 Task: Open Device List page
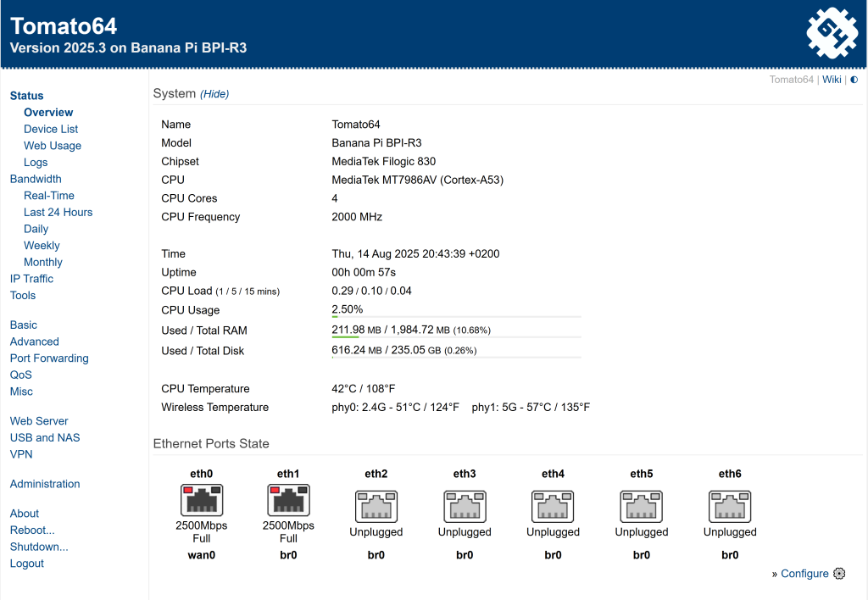point(51,129)
